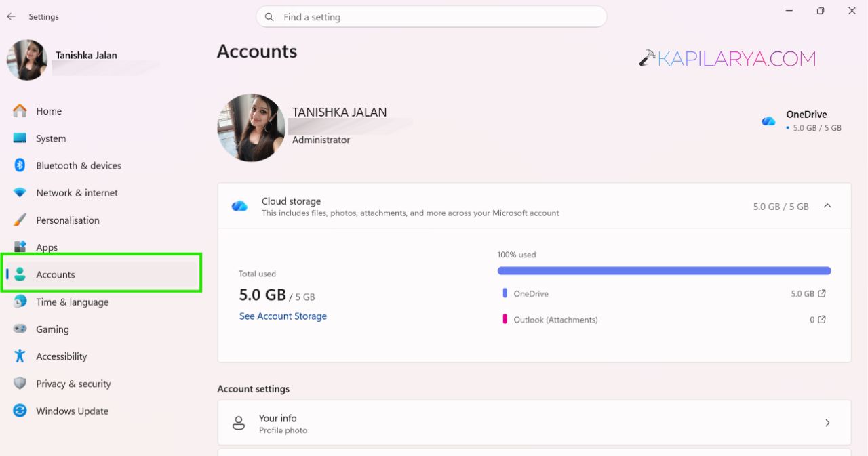
Task: Click the 100% used label
Action: point(517,255)
